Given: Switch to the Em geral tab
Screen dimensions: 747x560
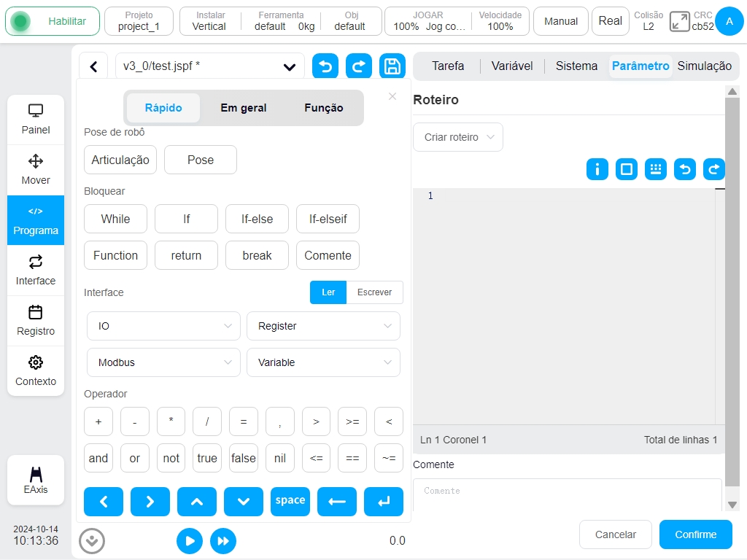Looking at the screenshot, I should tap(244, 108).
